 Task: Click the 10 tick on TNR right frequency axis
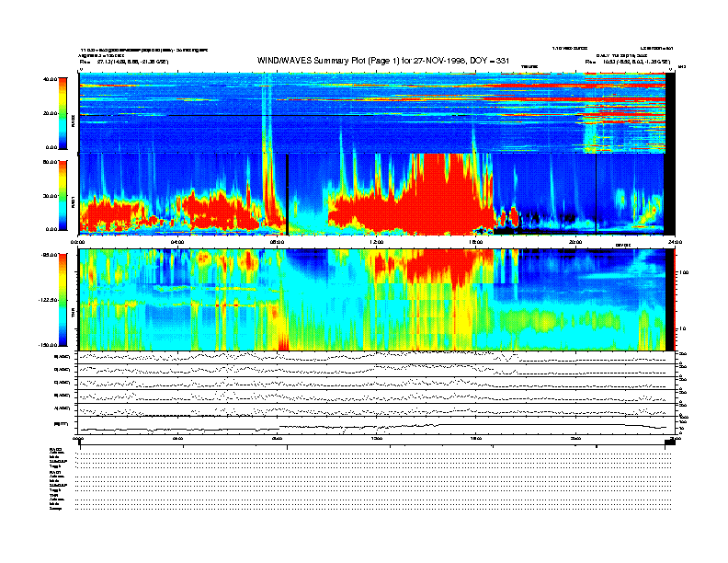683,328
